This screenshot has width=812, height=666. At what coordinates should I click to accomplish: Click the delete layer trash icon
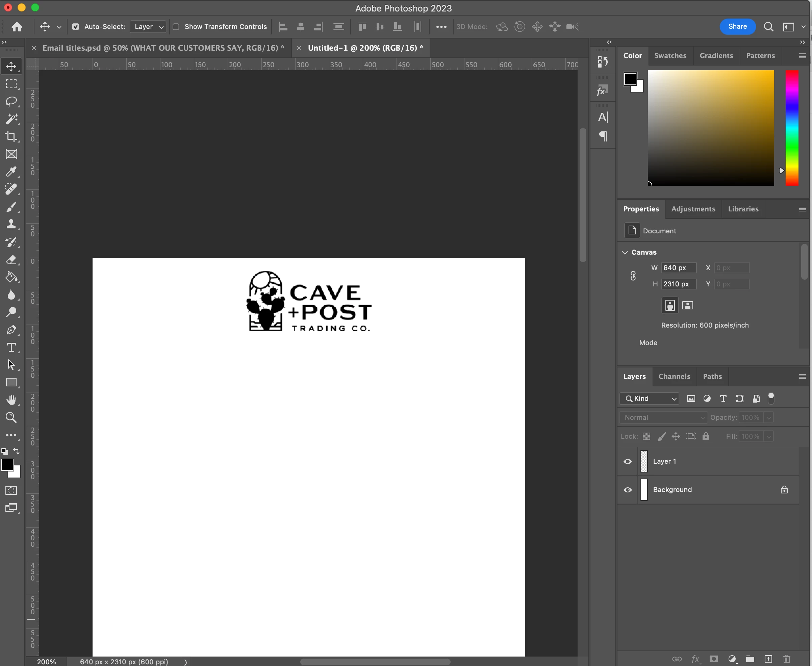[x=787, y=659]
